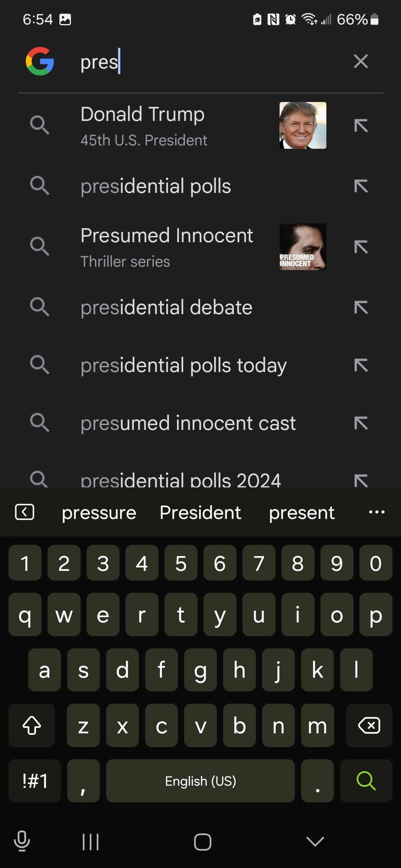
Task: Hide keyboard with down chevron
Action: [315, 842]
